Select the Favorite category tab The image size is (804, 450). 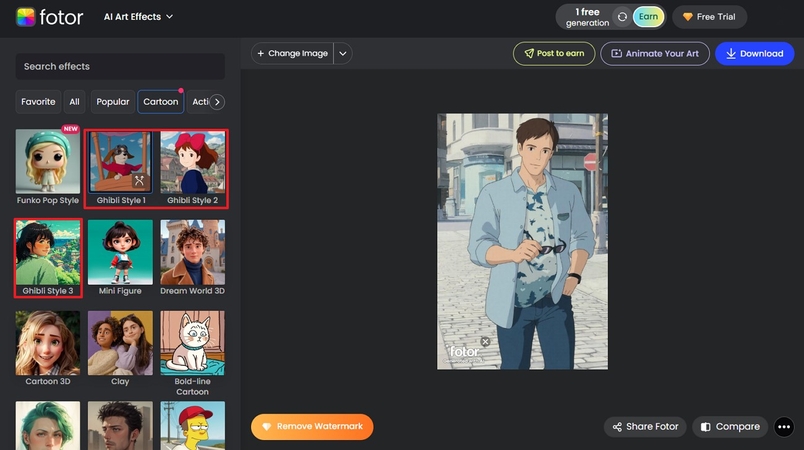pyautogui.click(x=38, y=101)
